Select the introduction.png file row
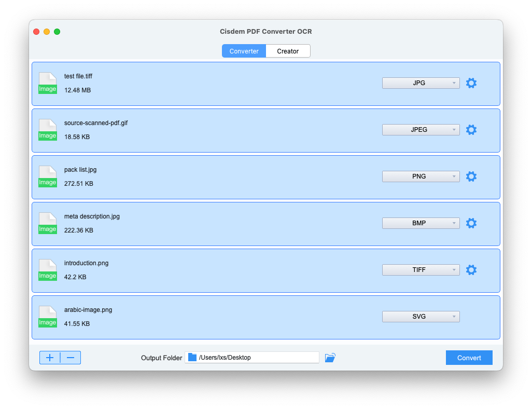Image resolution: width=532 pixels, height=409 pixels. click(207, 270)
